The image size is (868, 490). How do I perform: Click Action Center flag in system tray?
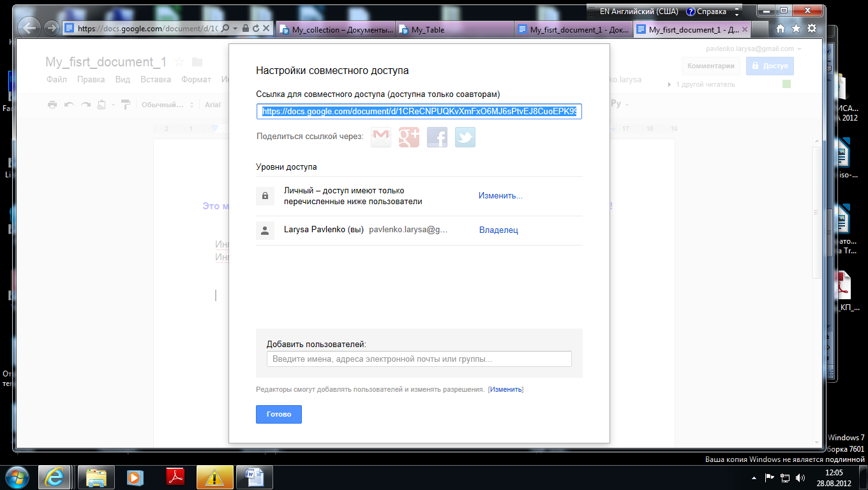tap(770, 477)
